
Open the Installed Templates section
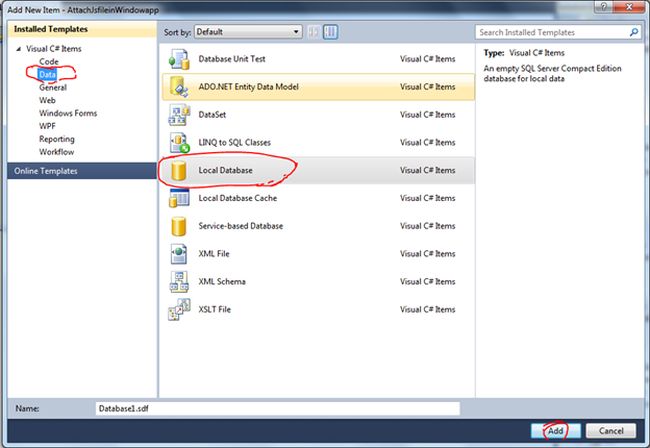pos(82,29)
